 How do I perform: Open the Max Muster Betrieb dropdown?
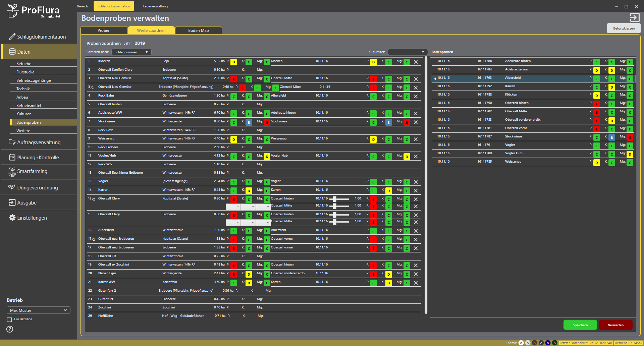(x=38, y=310)
